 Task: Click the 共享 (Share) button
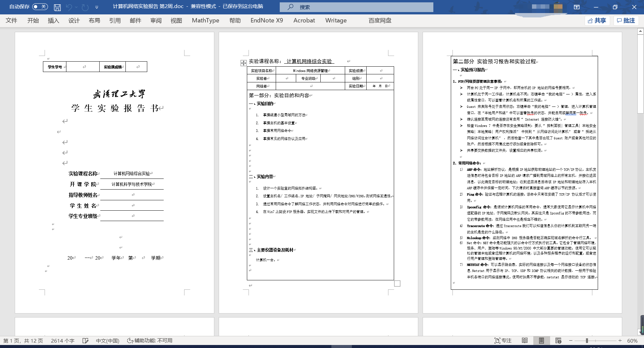pyautogui.click(x=597, y=21)
